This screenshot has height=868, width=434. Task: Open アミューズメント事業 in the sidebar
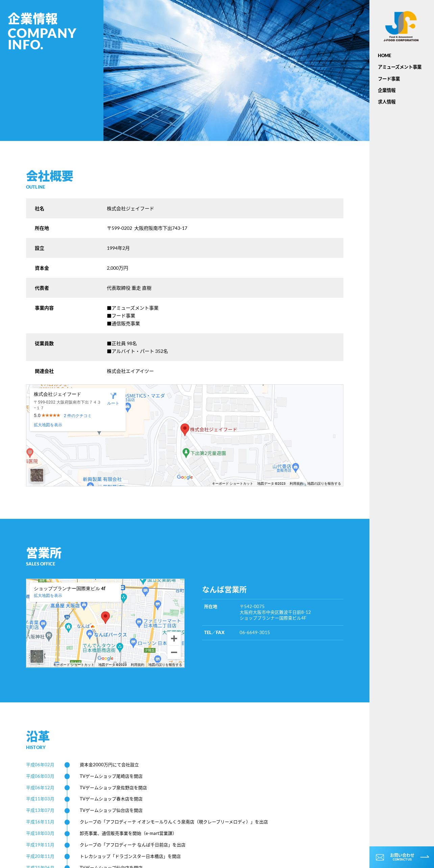point(400,67)
